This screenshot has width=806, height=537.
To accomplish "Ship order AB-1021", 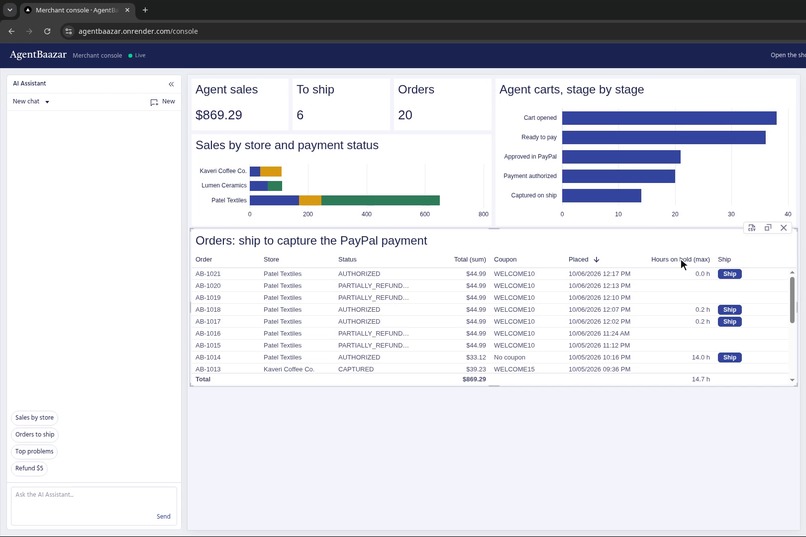I will click(729, 274).
